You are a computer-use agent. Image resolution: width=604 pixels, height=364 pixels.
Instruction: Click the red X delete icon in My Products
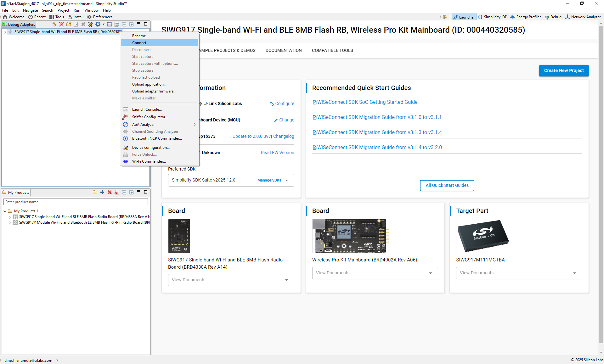point(110,192)
